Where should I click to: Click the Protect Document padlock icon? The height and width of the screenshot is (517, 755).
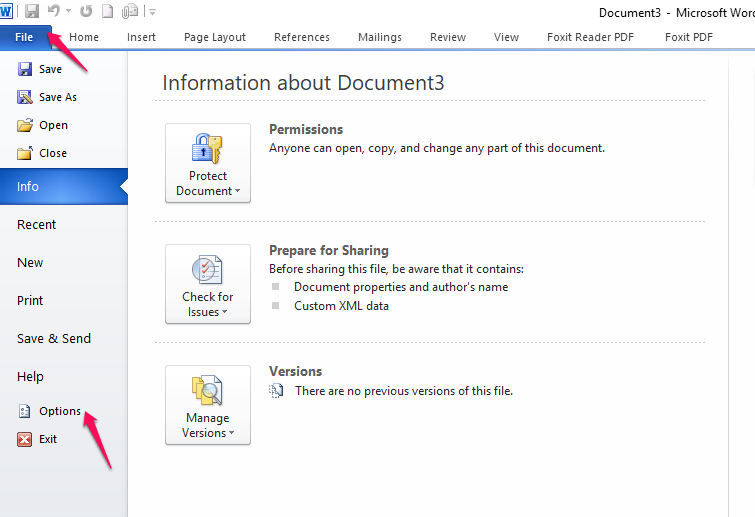[x=207, y=149]
